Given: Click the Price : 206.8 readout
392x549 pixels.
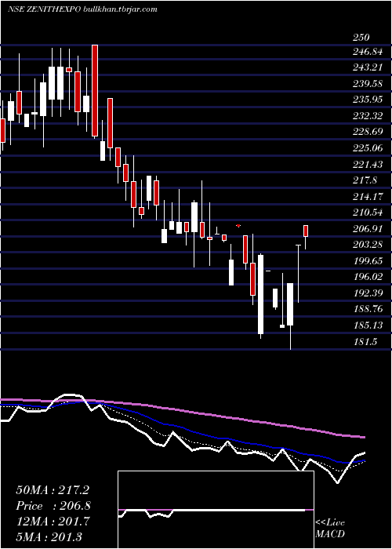Looking at the screenshot, I should [x=53, y=506].
